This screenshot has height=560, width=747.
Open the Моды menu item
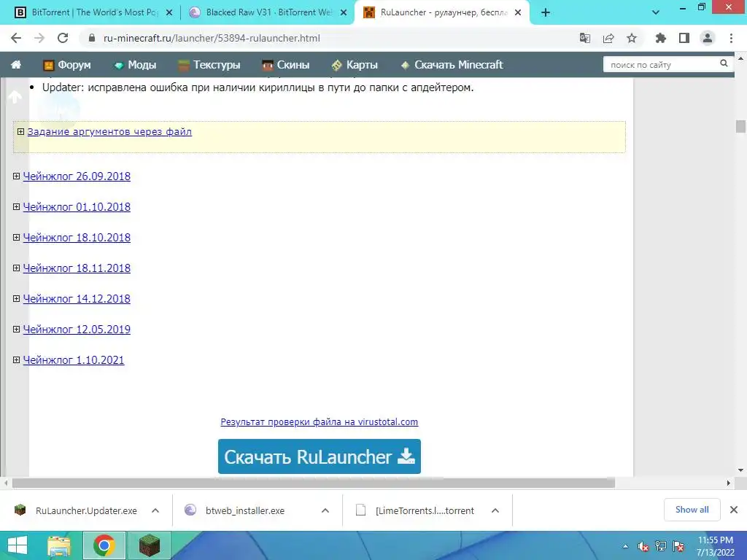135,65
